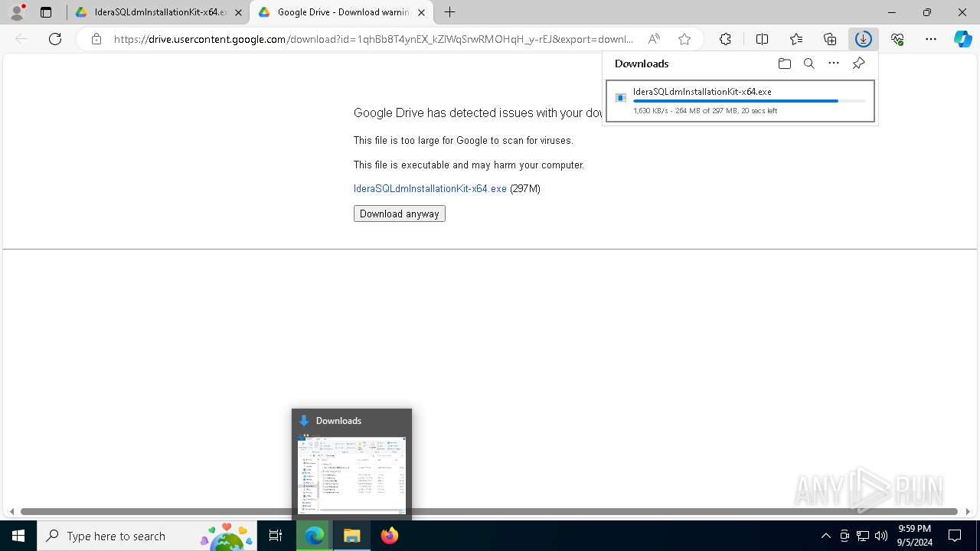Image resolution: width=980 pixels, height=551 pixels.
Task: Click the horizontal page scrollbar
Action: pos(489,511)
